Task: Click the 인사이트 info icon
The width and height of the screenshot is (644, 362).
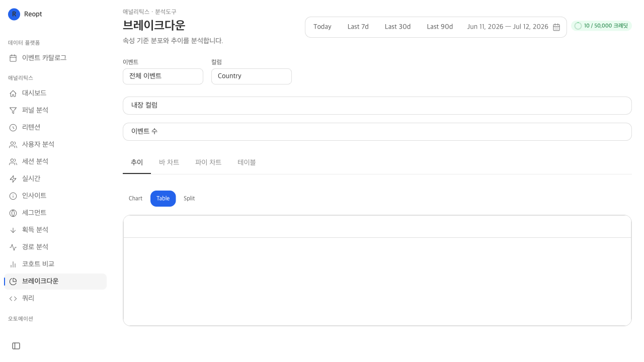Action: pyautogui.click(x=13, y=196)
